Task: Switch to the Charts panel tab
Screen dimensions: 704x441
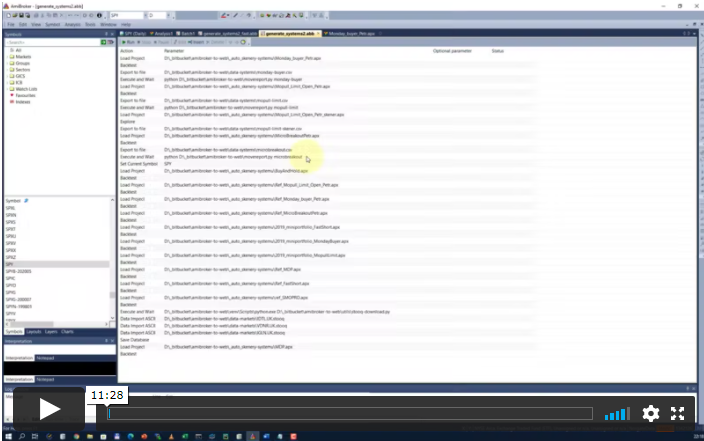Action: click(67, 331)
